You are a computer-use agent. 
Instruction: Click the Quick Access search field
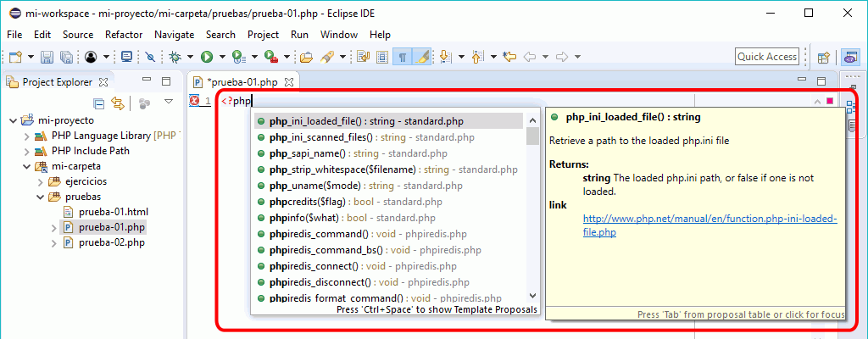tap(767, 57)
